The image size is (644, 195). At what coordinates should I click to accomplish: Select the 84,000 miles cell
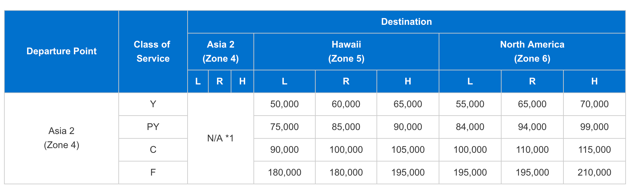coord(470,127)
